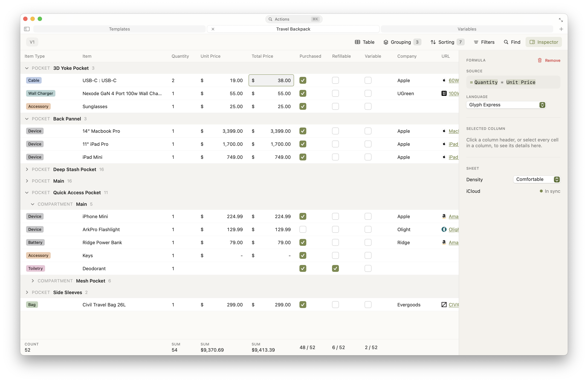The image size is (588, 382).
Task: Click the UGreen favicon in Nexode row
Action: (444, 93)
